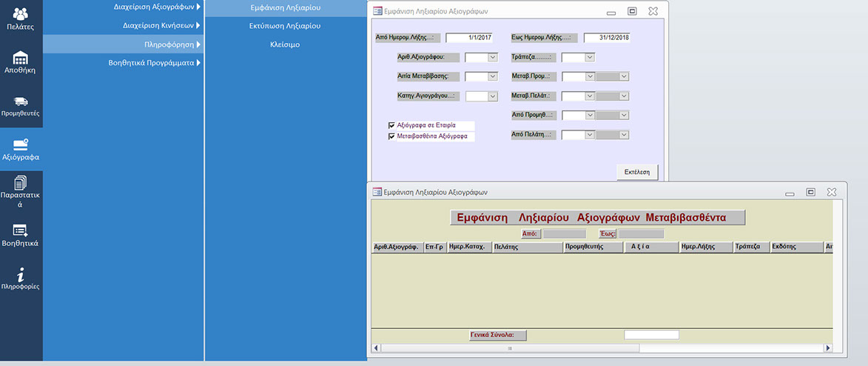Open the Κατηγ.Αγιογράγου dropdown
The width and height of the screenshot is (868, 366).
click(x=492, y=96)
